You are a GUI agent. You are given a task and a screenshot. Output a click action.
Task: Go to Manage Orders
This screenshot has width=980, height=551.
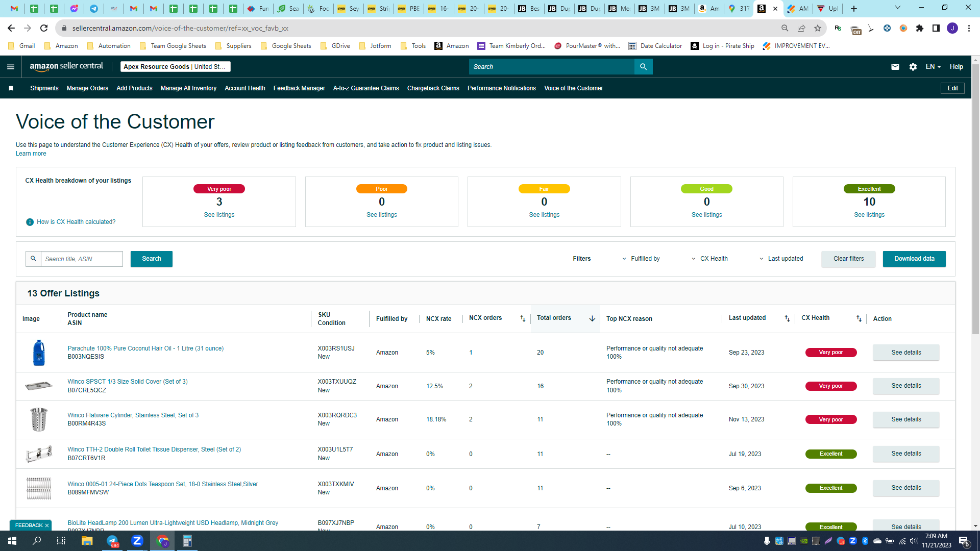pos(87,88)
